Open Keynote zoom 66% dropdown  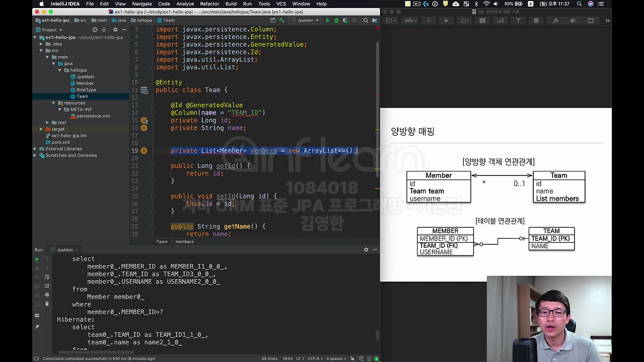click(411, 21)
